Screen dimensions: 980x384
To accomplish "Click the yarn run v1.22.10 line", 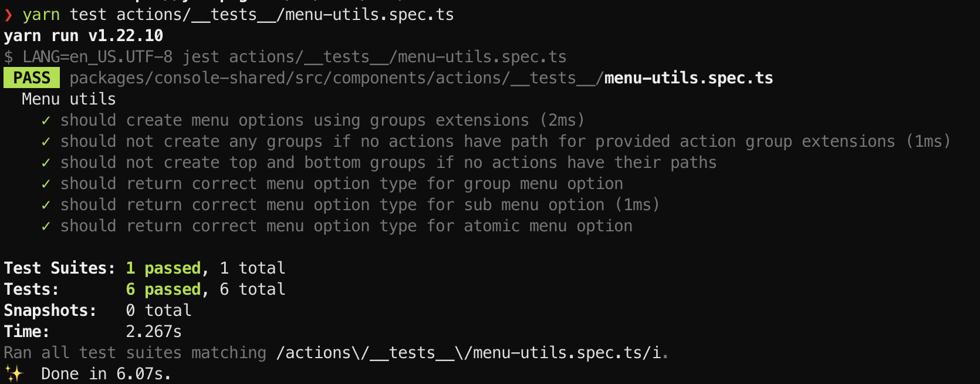I will [x=83, y=36].
